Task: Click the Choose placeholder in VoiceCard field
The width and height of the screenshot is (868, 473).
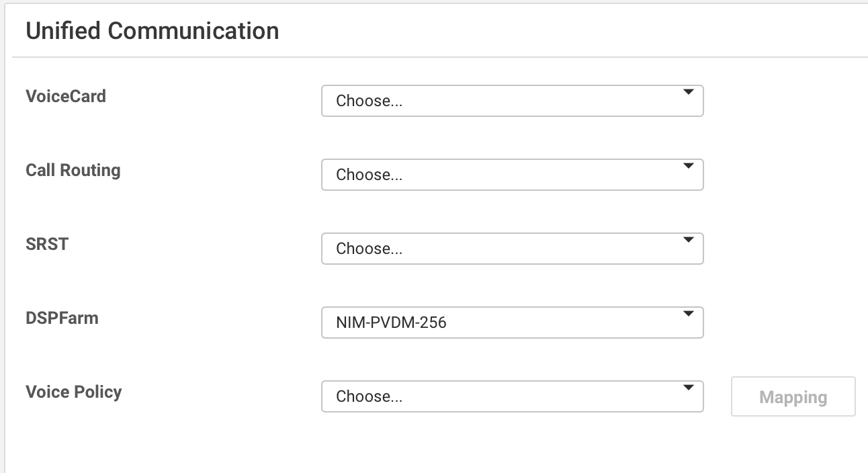Action: click(368, 101)
